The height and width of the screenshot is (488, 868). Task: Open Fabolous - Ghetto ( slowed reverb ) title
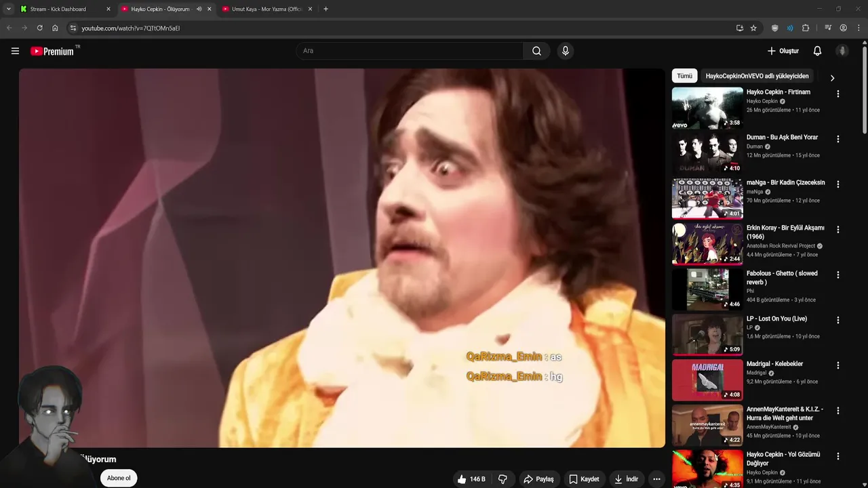click(782, 278)
